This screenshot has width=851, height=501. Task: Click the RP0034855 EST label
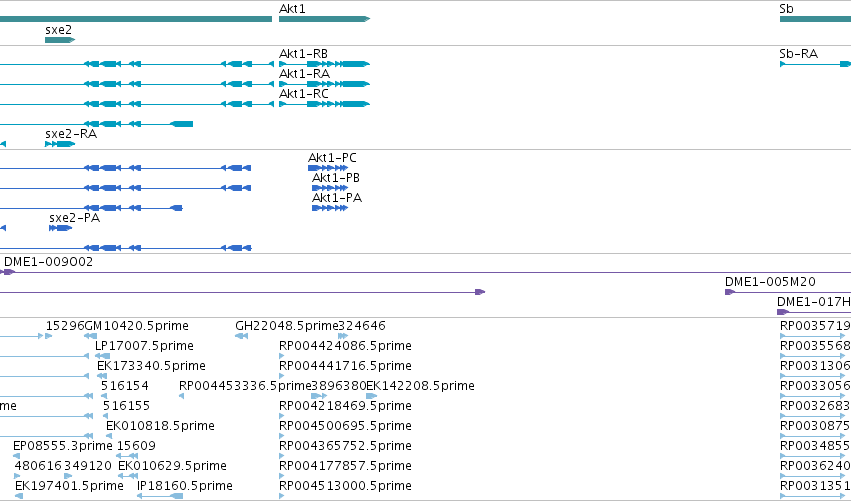point(815,446)
